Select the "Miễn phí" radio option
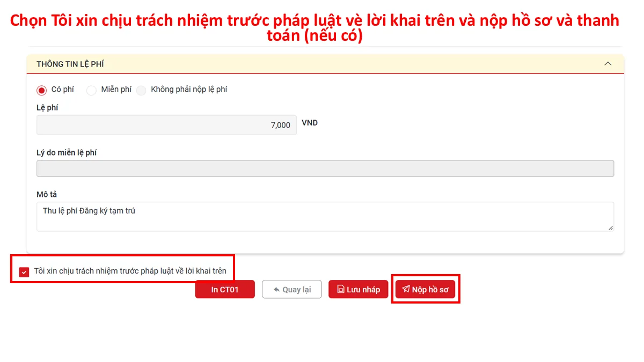This screenshot has width=644, height=362. (x=91, y=90)
